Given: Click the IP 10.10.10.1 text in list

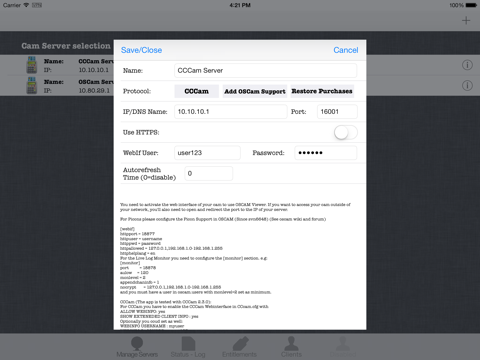Looking at the screenshot, I should 94,70.
